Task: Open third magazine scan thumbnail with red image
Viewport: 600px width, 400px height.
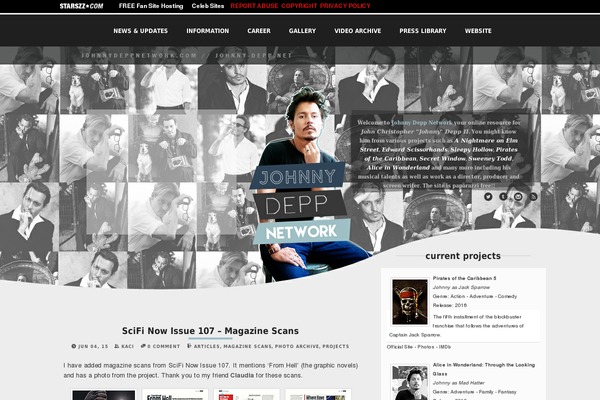Action: coord(247,395)
